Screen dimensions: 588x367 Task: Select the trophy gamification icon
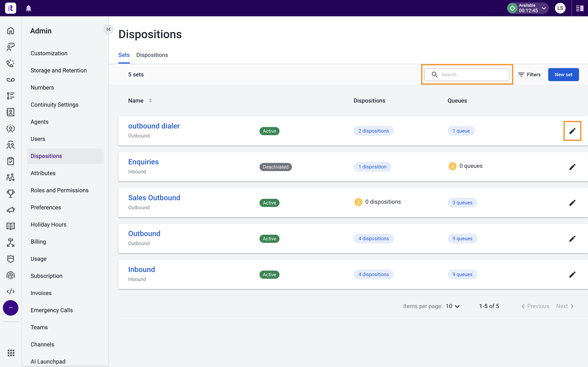point(10,193)
